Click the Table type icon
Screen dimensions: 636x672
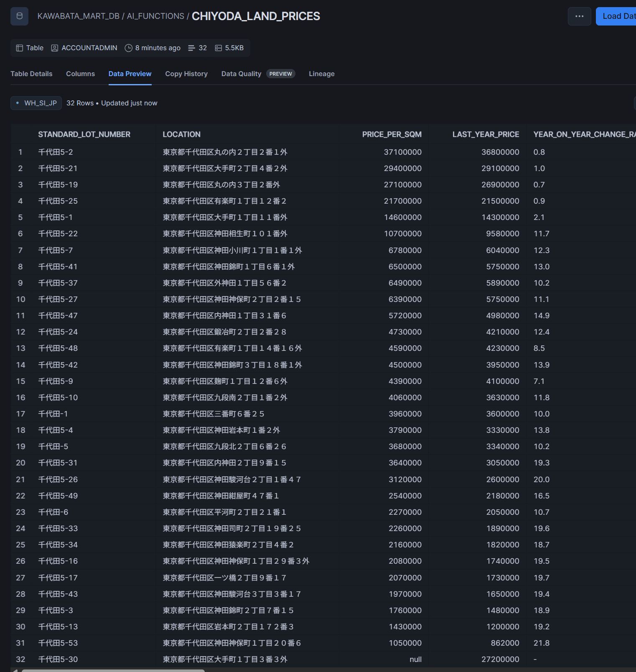pyautogui.click(x=20, y=48)
